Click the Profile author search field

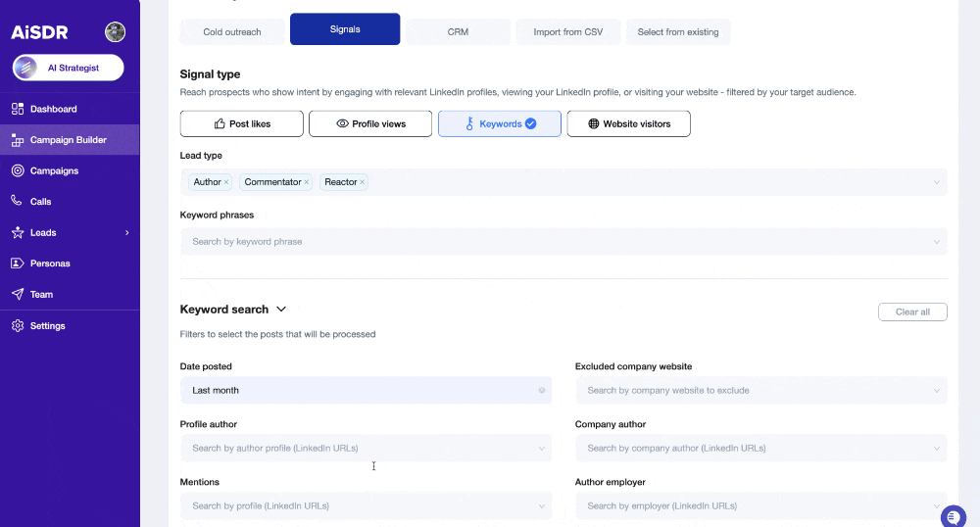point(365,449)
